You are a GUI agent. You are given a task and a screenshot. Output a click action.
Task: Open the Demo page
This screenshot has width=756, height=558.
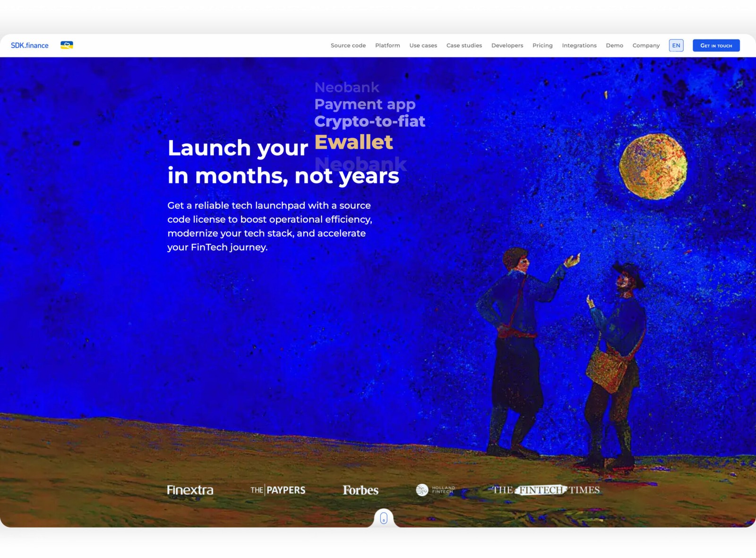[614, 45]
